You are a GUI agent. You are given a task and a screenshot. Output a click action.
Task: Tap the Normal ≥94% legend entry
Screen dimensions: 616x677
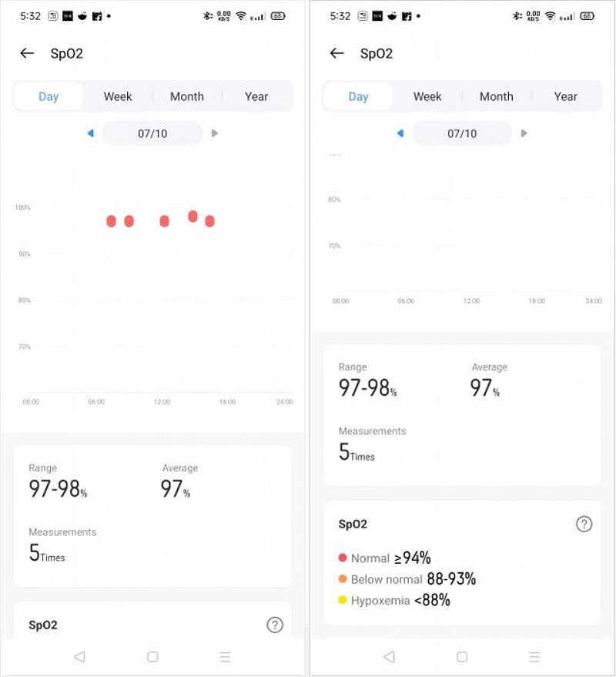390,558
